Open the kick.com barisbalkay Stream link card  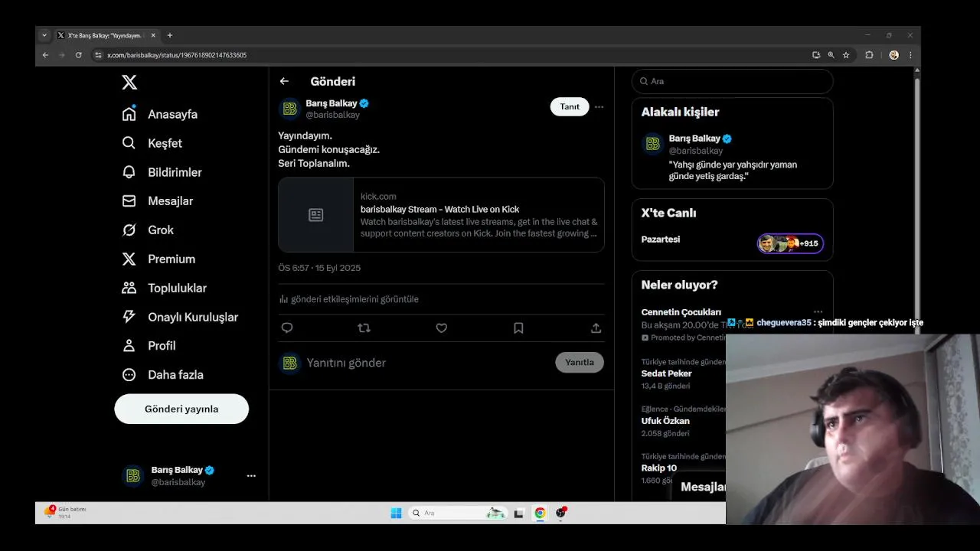pyautogui.click(x=441, y=215)
